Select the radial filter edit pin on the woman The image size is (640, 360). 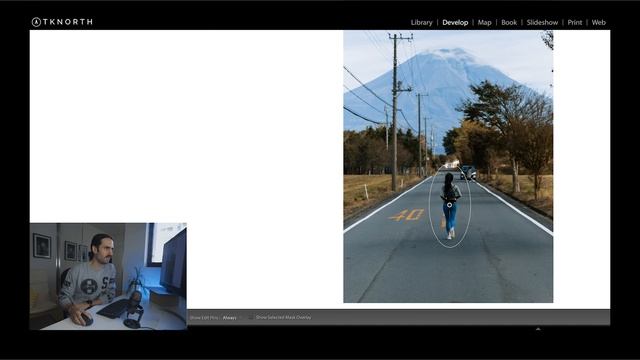point(449,205)
